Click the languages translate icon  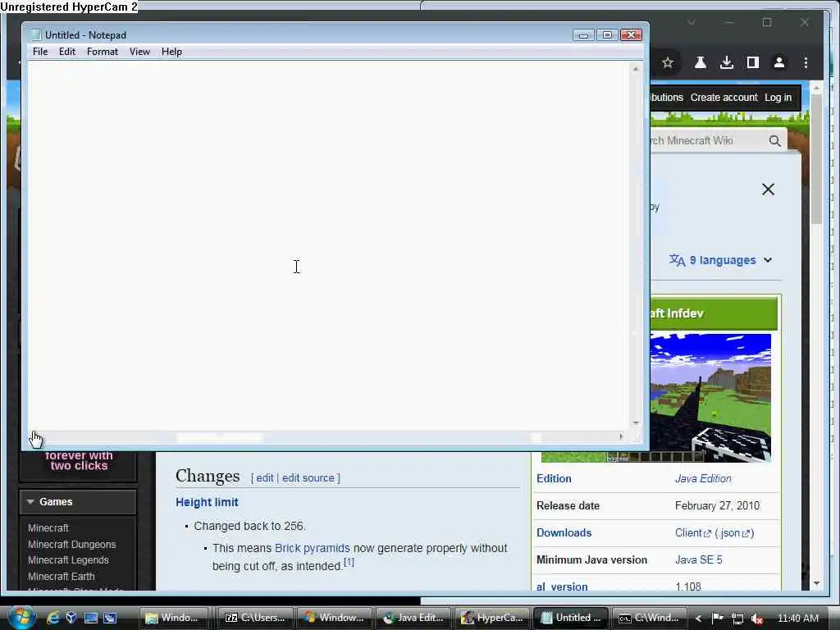click(x=677, y=260)
